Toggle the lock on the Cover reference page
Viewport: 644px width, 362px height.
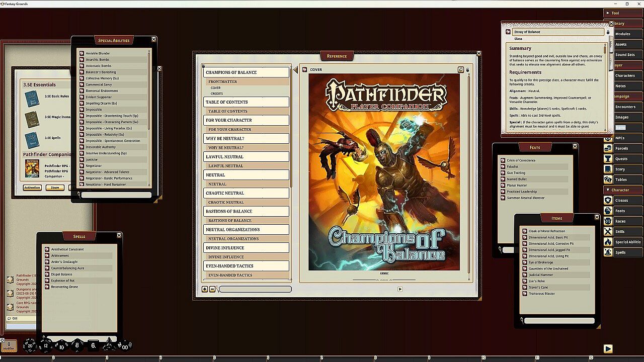pyautogui.click(x=467, y=70)
